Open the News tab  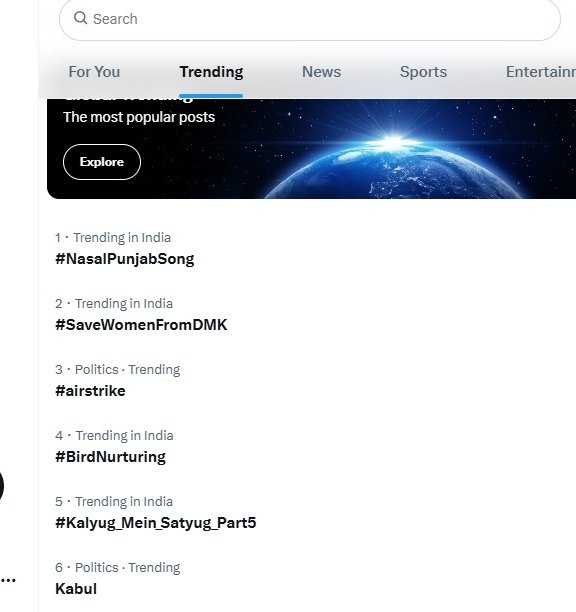[322, 72]
